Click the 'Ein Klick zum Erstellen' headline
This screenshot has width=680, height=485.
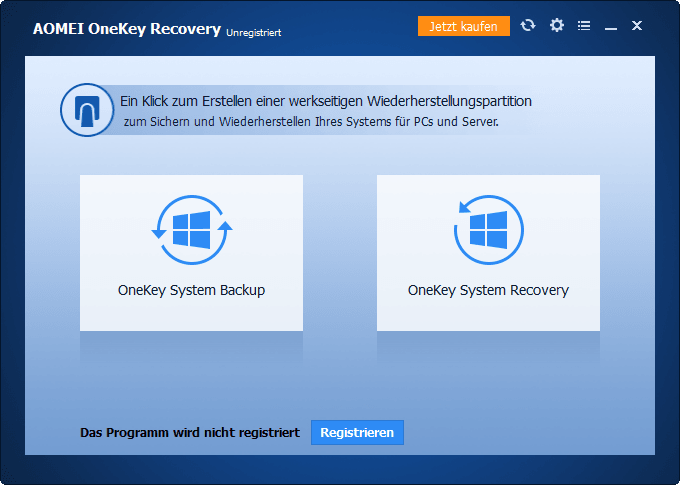326,101
